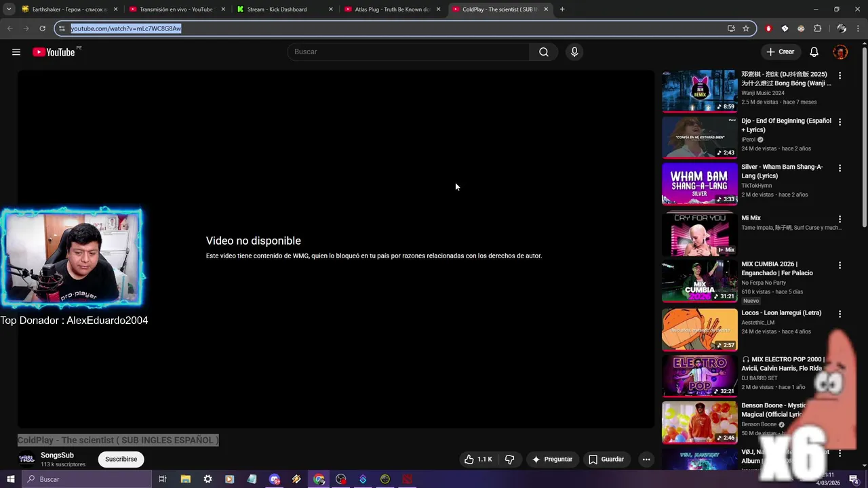Image resolution: width=868 pixels, height=488 pixels.
Task: Go back to the previous page
Action: click(x=9, y=28)
